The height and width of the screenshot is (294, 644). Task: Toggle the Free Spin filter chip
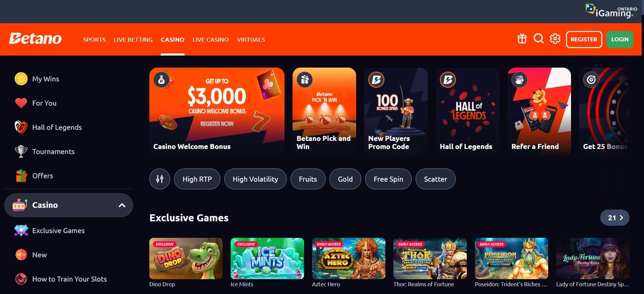[388, 179]
